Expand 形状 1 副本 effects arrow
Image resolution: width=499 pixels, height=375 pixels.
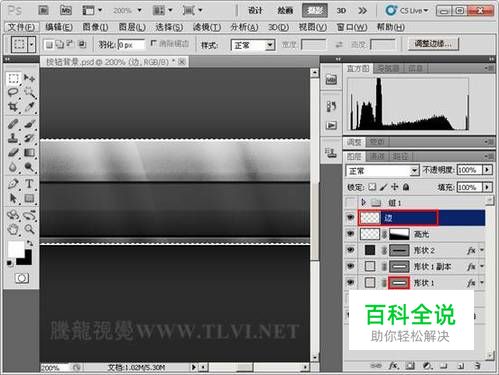(x=482, y=266)
